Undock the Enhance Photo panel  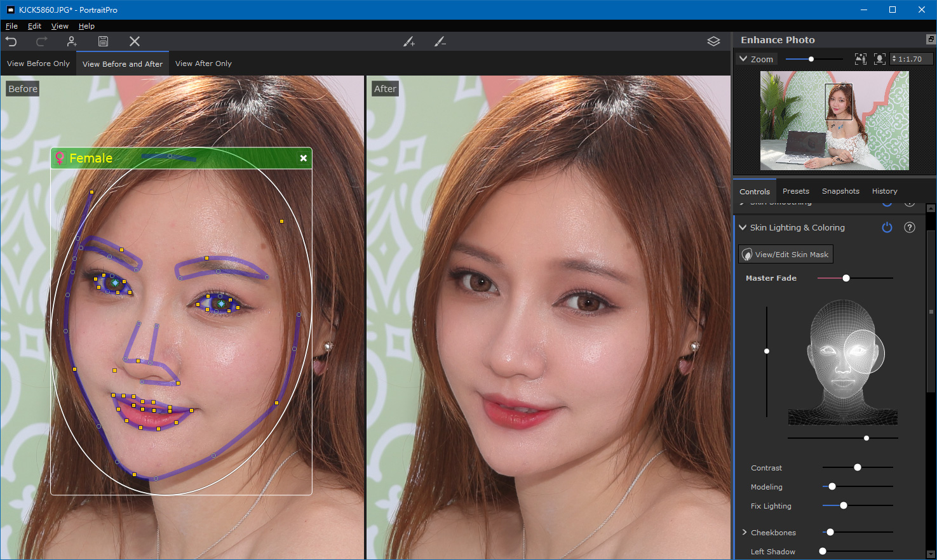931,39
